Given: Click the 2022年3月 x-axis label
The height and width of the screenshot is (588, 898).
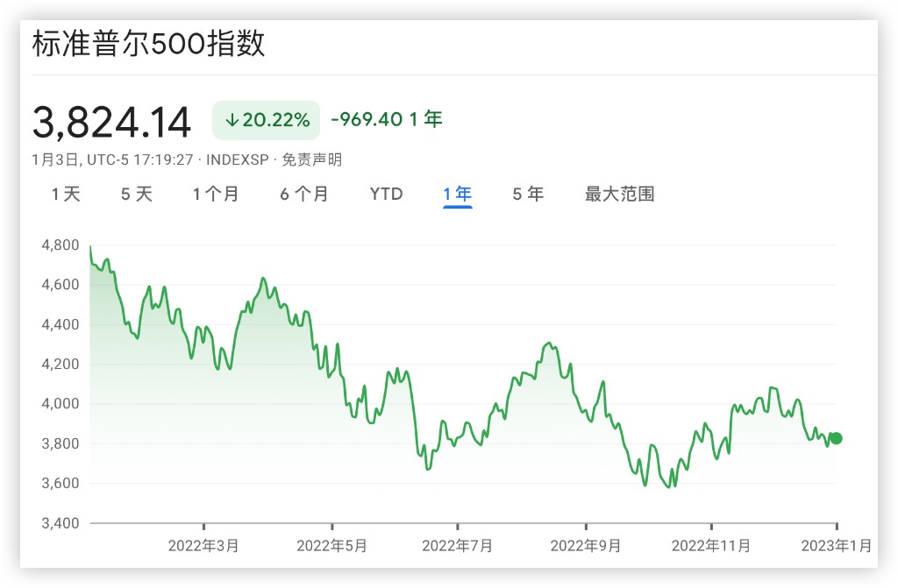Looking at the screenshot, I should [203, 545].
